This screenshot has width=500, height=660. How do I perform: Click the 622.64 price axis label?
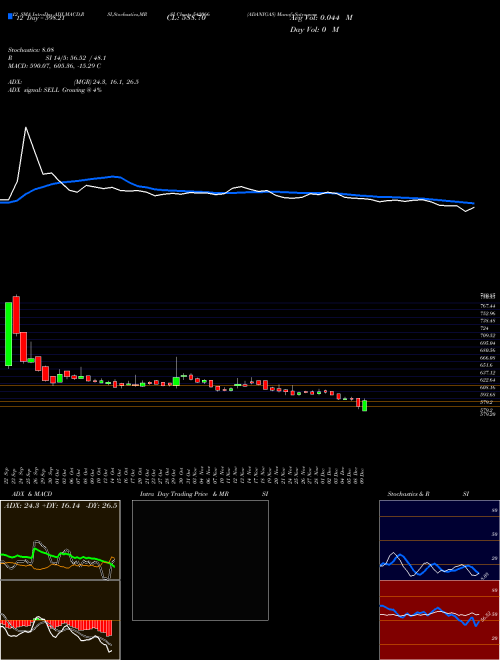(x=487, y=380)
